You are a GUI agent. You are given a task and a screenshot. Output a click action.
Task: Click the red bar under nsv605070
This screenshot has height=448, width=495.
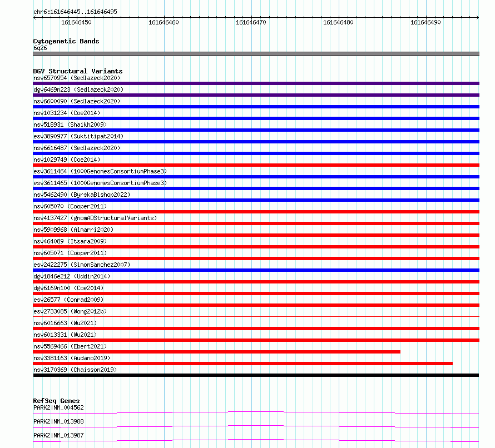coord(256,212)
